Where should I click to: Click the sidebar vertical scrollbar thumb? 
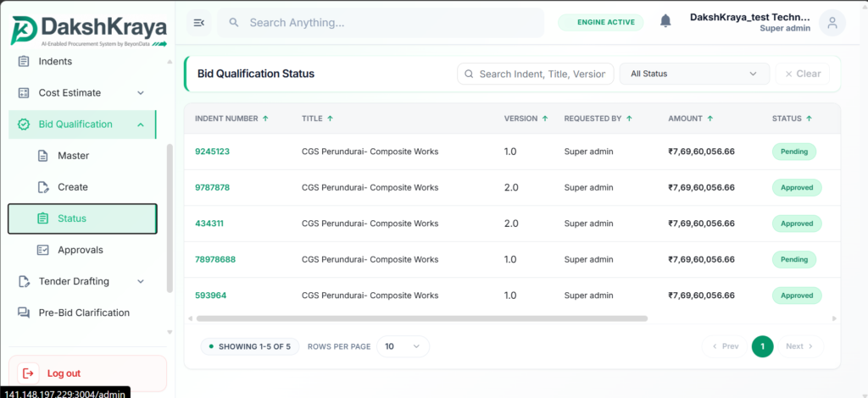pyautogui.click(x=170, y=218)
